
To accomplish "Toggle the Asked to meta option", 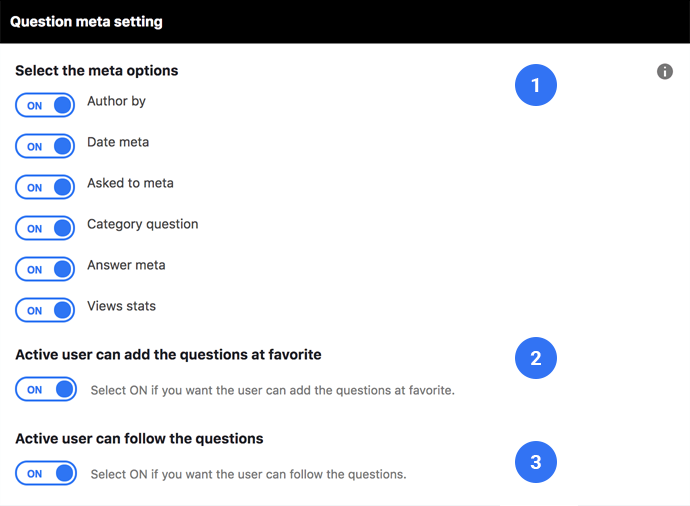I will (45, 187).
